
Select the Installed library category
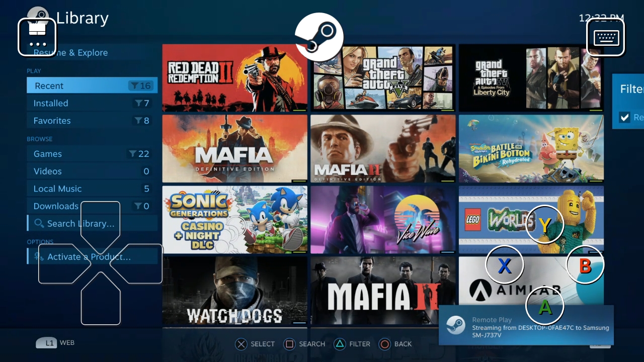tap(92, 103)
